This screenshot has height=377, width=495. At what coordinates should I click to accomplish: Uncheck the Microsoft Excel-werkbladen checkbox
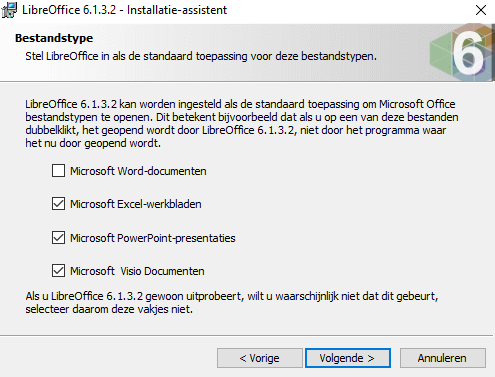tap(58, 204)
